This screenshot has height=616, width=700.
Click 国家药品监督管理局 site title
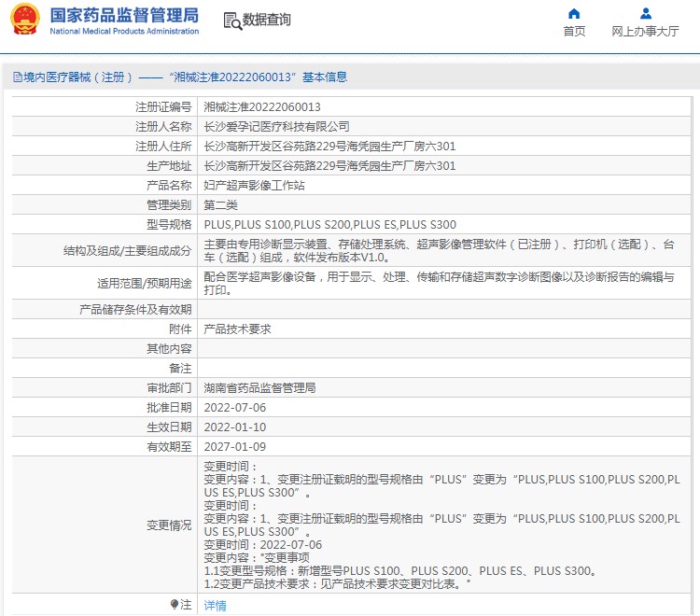coord(124,15)
